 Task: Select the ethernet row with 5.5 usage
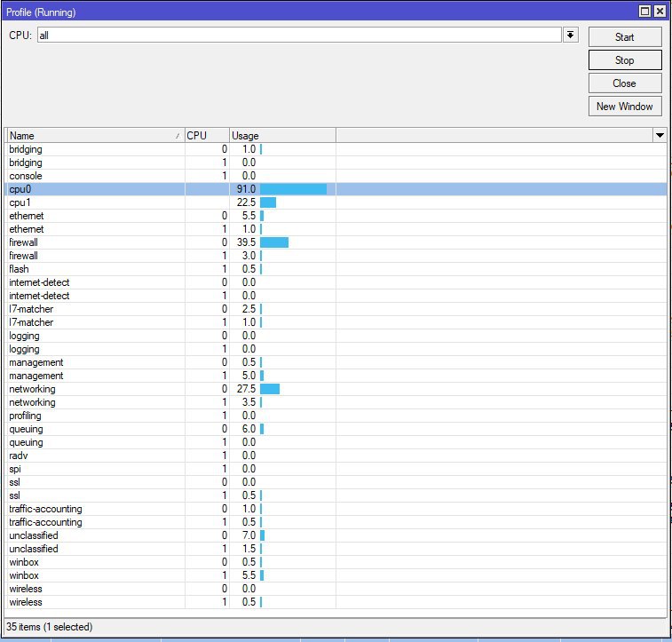point(336,216)
